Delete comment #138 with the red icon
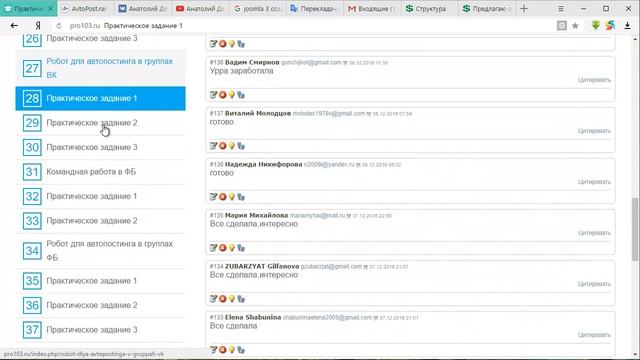Screen dimensions: 640x360 tap(222, 95)
